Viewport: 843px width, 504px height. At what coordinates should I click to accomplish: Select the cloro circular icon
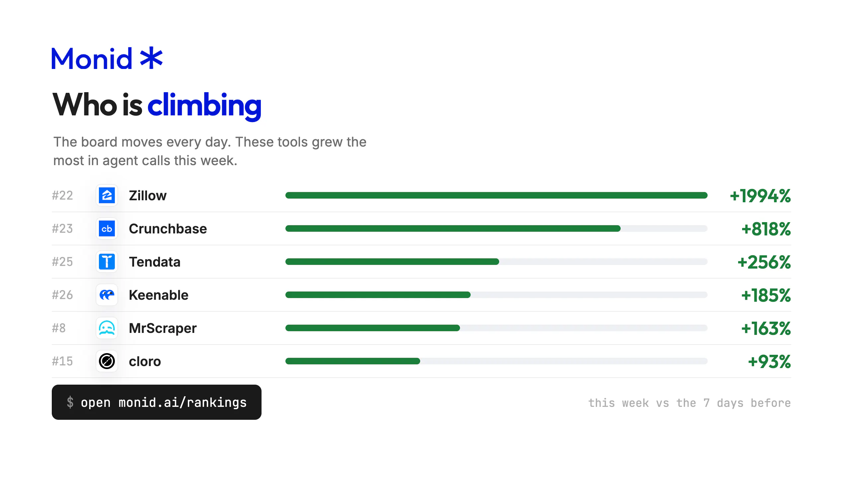pyautogui.click(x=107, y=361)
